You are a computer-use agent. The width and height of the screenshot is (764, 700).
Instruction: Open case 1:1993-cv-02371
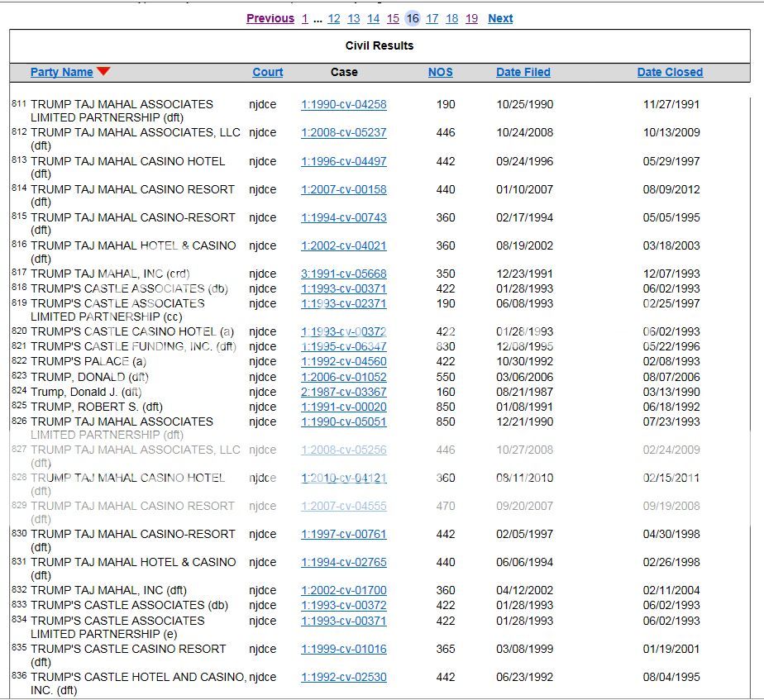(343, 303)
